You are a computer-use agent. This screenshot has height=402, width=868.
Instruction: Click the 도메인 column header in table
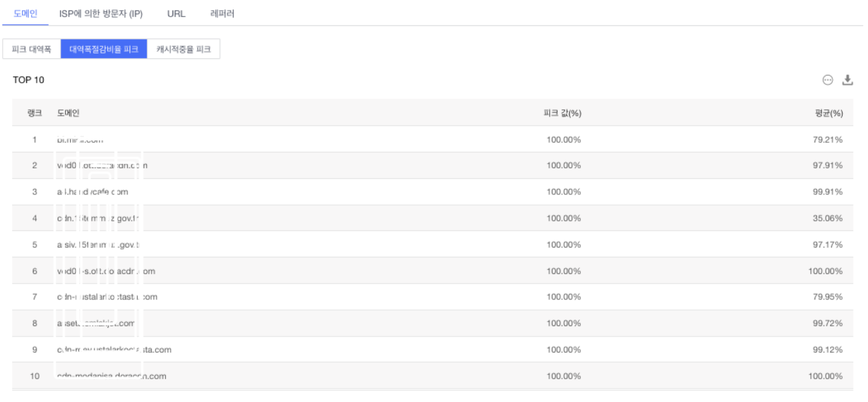[68, 113]
